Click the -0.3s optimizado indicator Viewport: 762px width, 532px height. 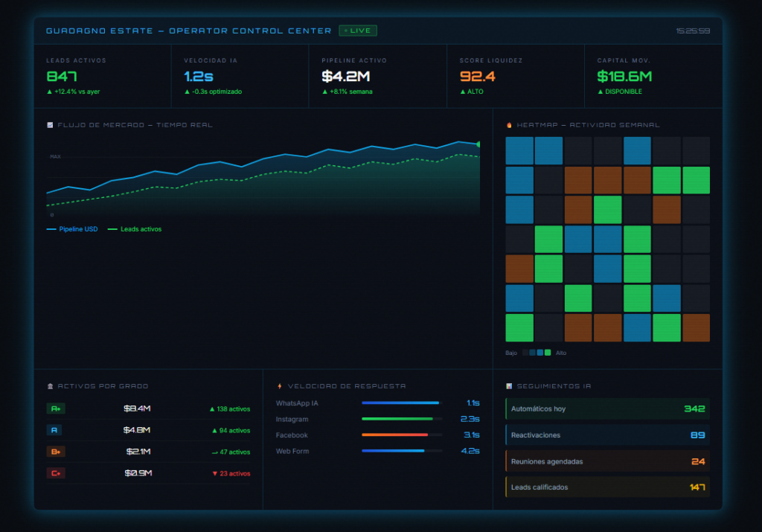(x=213, y=92)
